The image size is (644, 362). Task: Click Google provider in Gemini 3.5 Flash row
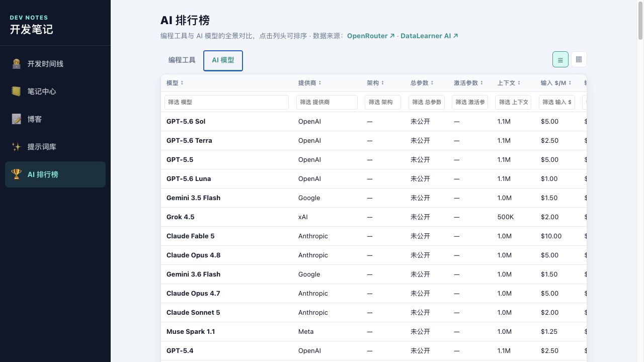pos(309,198)
